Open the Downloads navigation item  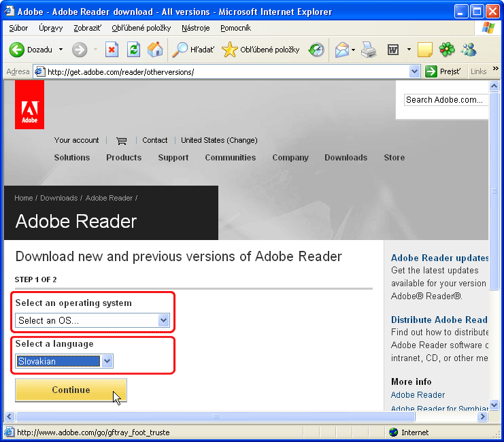[346, 158]
